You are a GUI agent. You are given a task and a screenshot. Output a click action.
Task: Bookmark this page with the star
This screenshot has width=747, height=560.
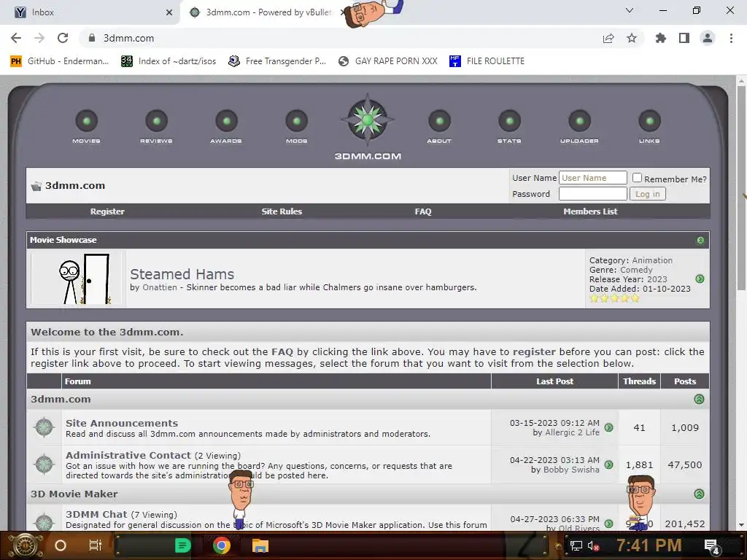pos(632,38)
